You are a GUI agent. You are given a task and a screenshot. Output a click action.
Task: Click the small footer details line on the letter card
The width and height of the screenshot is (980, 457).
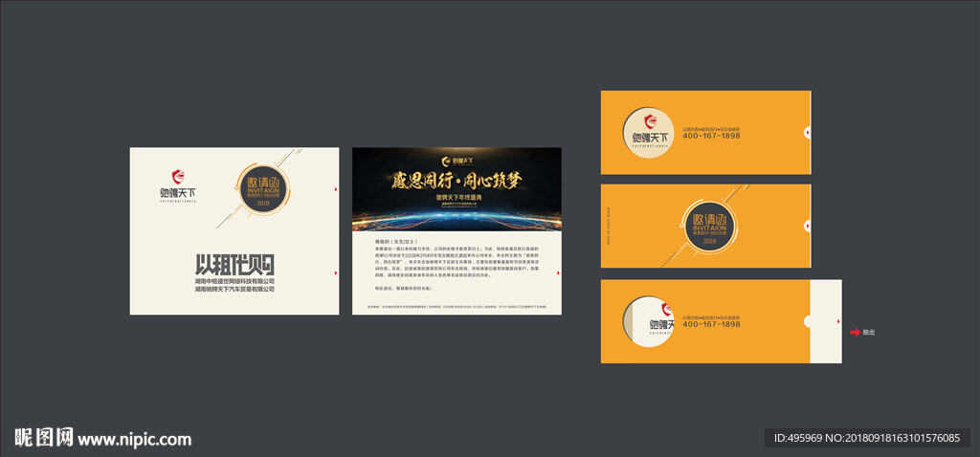457,307
